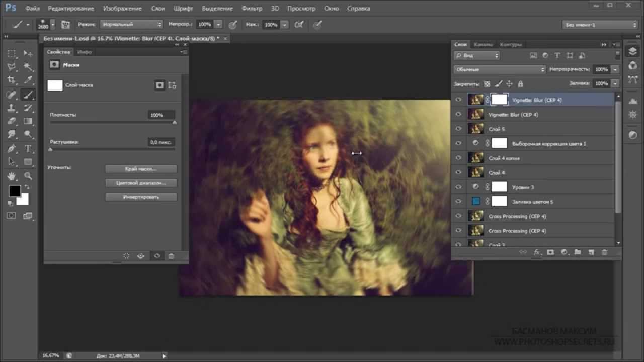Click the Растушевка feather value field

162,142
